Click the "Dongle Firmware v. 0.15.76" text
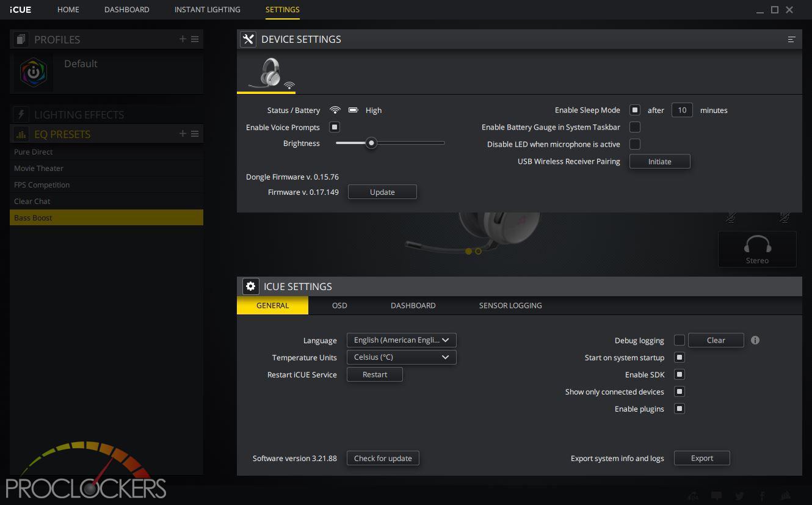Viewport: 812px width, 505px height. pyautogui.click(x=292, y=177)
